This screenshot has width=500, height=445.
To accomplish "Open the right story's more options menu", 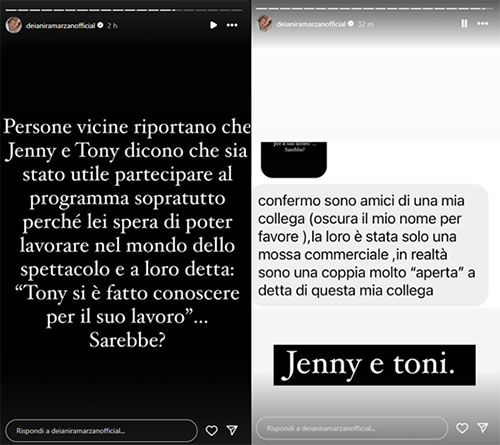I will tap(482, 24).
